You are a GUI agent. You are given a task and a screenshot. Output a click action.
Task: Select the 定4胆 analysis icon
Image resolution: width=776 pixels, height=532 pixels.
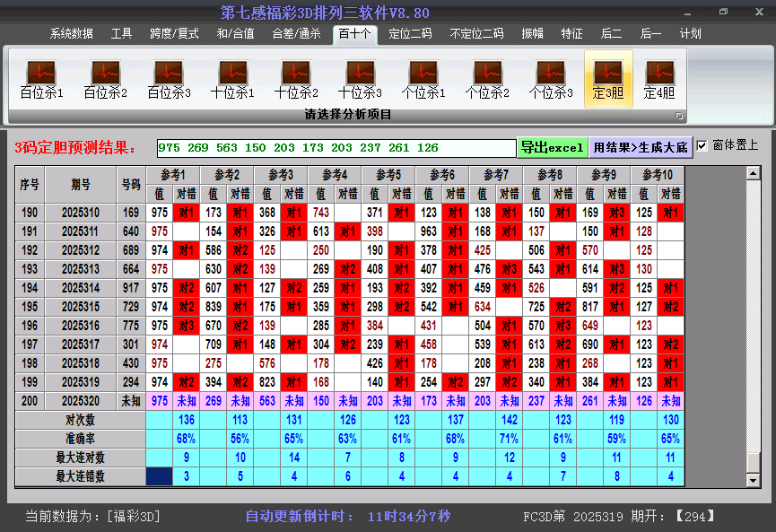pyautogui.click(x=659, y=79)
